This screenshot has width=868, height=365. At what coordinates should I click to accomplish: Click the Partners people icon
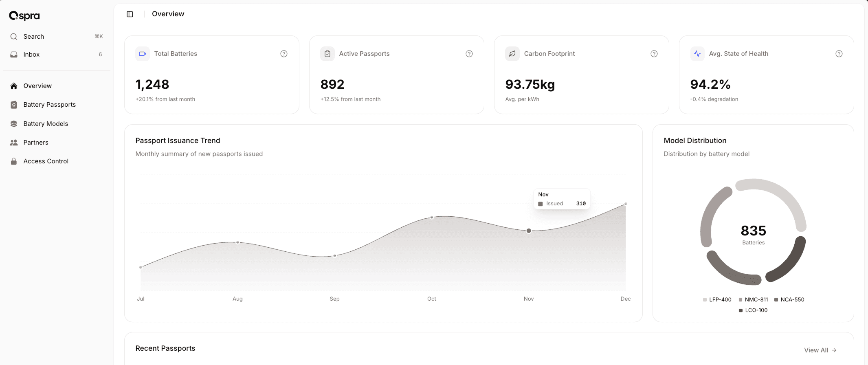point(14,143)
